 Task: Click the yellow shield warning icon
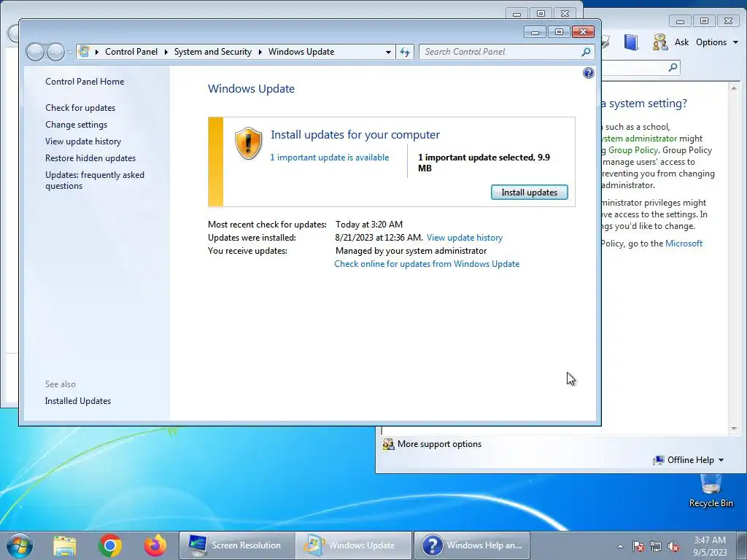point(248,144)
